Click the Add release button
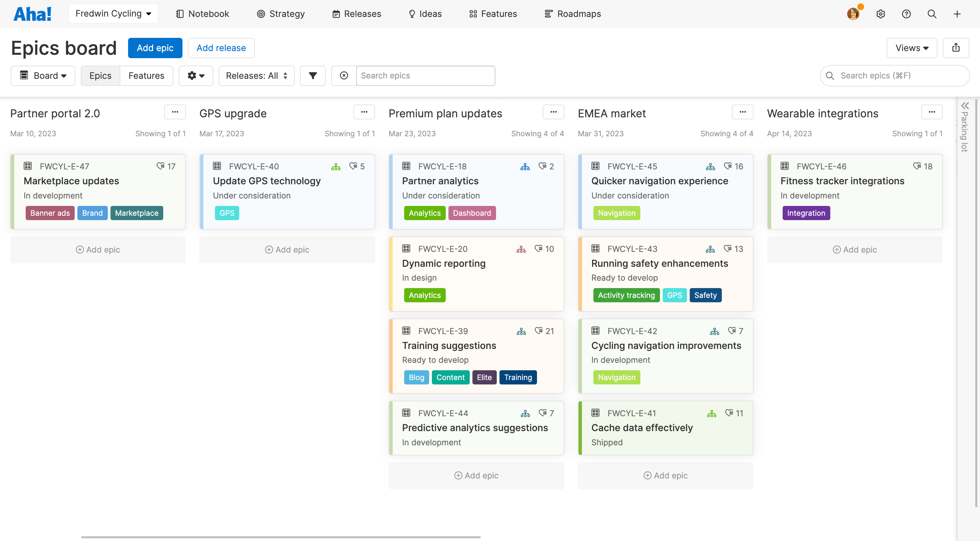 tap(221, 47)
